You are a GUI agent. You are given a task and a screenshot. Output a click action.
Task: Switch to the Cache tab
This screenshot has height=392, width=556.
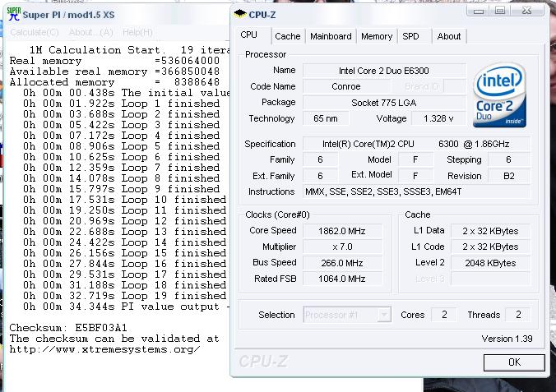click(288, 36)
